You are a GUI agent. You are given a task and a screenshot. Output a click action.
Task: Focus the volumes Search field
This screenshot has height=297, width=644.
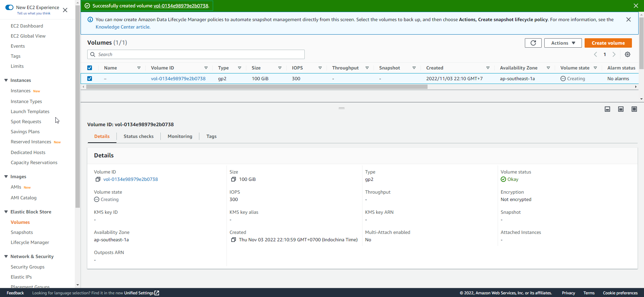[196, 54]
